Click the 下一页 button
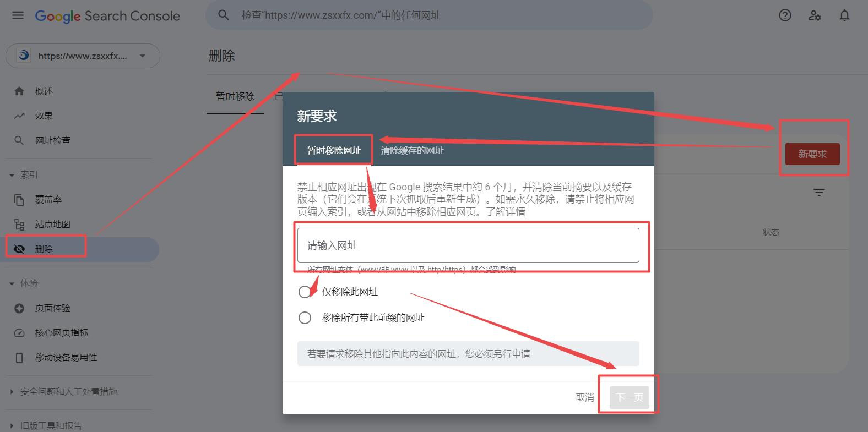Viewport: 868px width, 432px height. [x=629, y=397]
